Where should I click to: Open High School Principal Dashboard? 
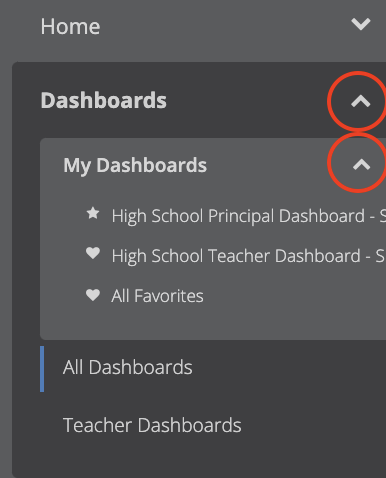[x=249, y=216]
